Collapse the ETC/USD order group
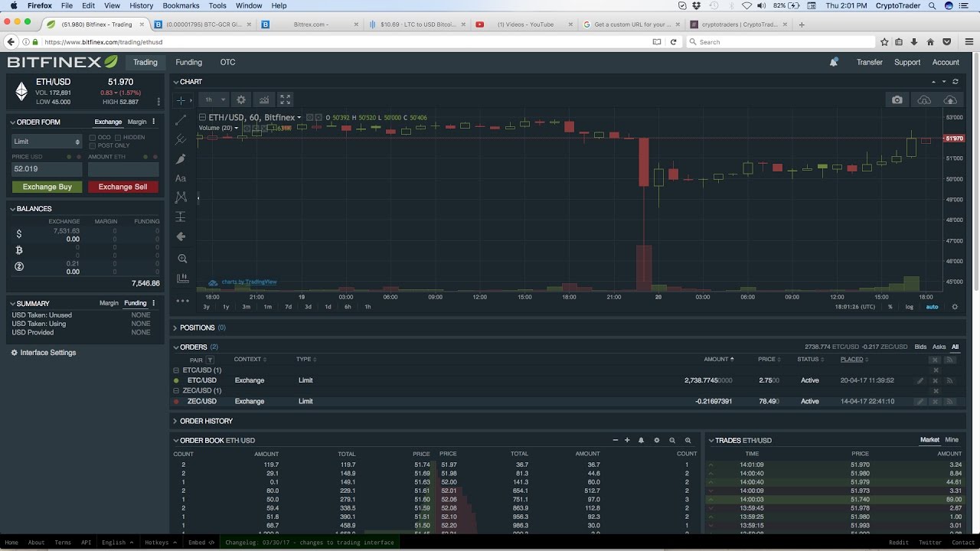Screen dimensions: 980x551 177,370
